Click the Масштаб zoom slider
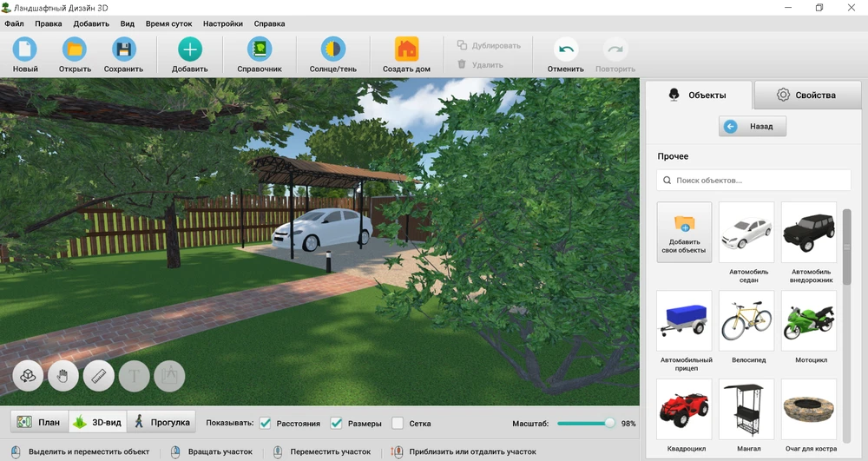 click(x=584, y=423)
